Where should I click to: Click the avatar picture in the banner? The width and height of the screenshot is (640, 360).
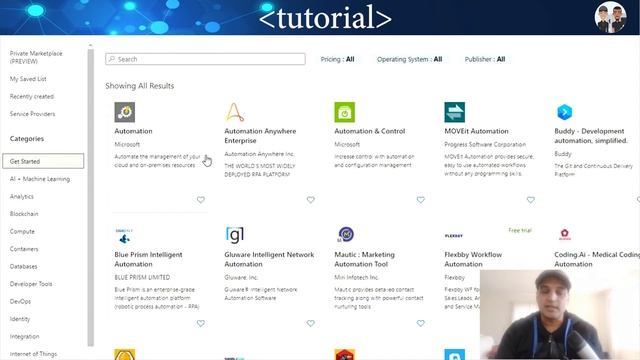tap(611, 17)
